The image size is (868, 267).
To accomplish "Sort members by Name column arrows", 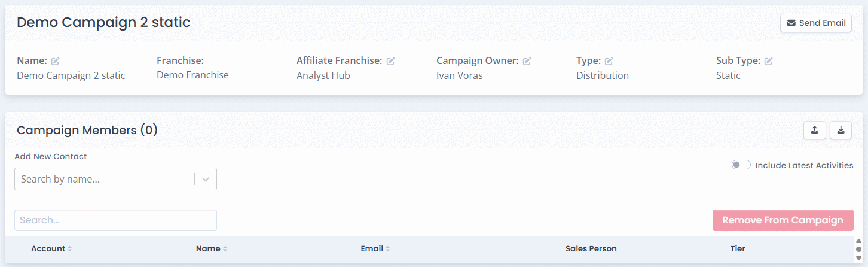I will pos(225,249).
